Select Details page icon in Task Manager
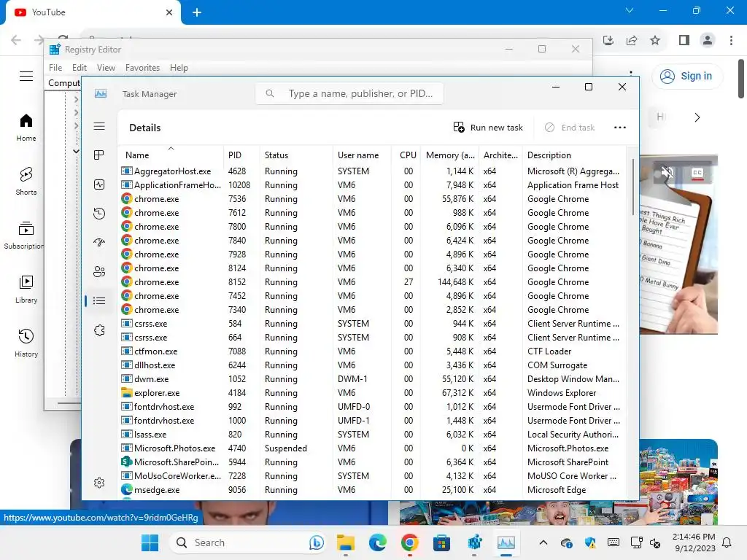Screen dimensions: 747x560 pos(99,301)
